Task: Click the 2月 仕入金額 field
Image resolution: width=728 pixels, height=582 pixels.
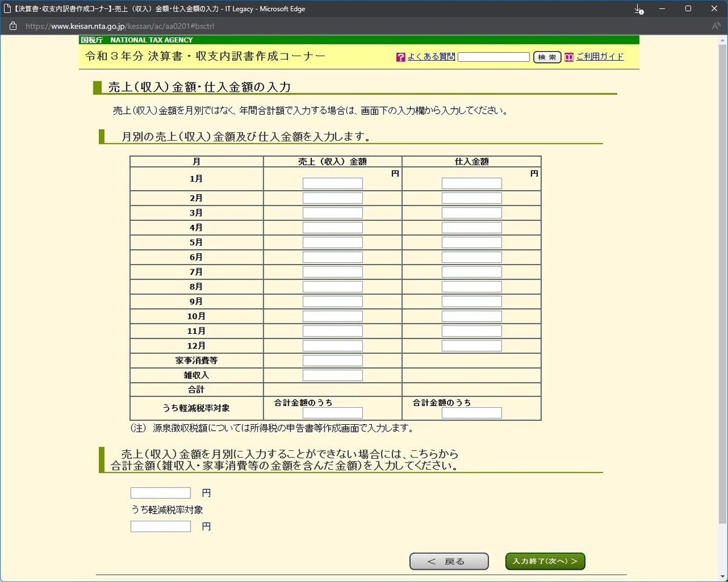Action: [472, 198]
